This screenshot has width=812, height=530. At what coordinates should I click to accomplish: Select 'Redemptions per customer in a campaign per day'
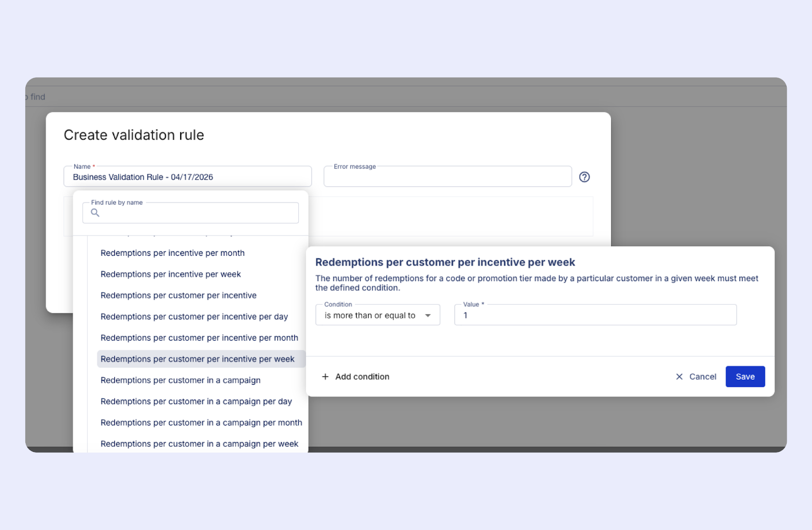196,401
